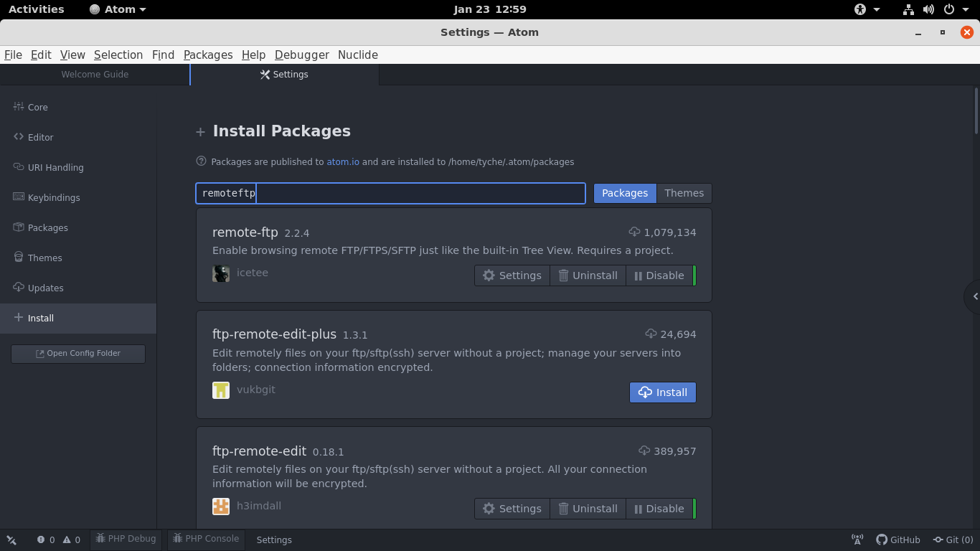Uninstall the ftp-remote-edit package
The width and height of the screenshot is (980, 551).
coord(588,509)
